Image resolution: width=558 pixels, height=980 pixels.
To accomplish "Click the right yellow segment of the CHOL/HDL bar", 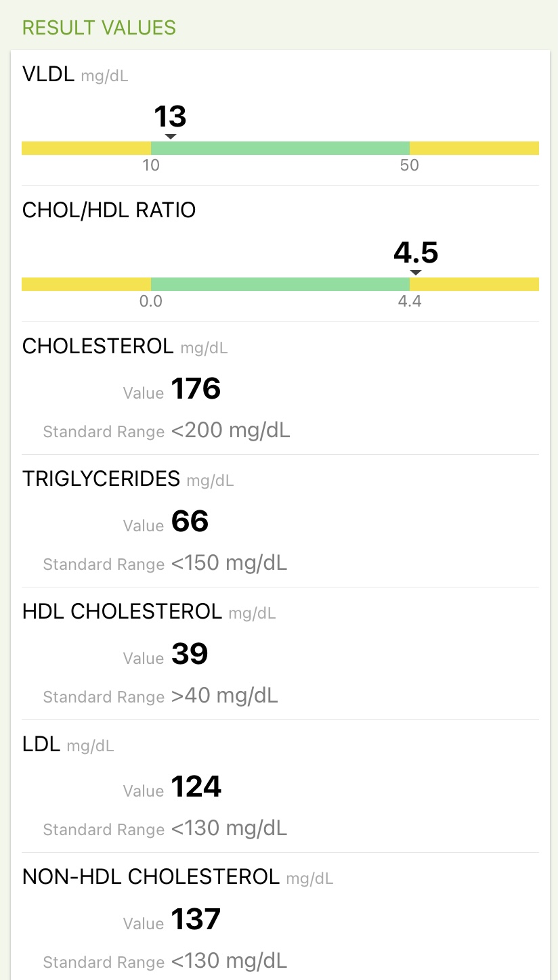I will point(474,284).
